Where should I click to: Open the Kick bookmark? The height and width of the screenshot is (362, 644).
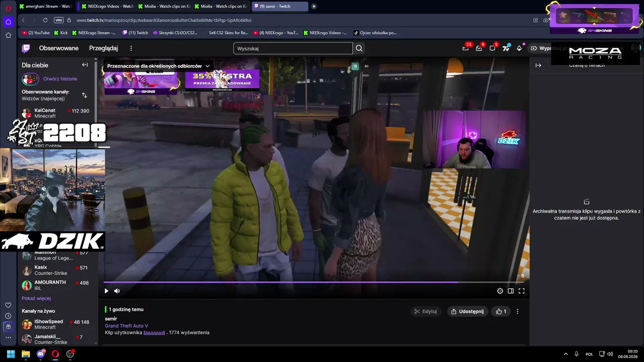(60, 33)
